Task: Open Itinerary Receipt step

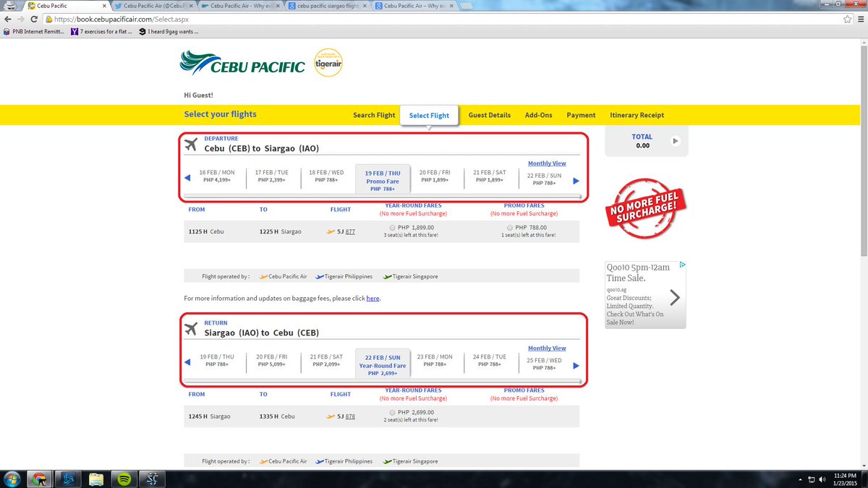Action: [637, 115]
